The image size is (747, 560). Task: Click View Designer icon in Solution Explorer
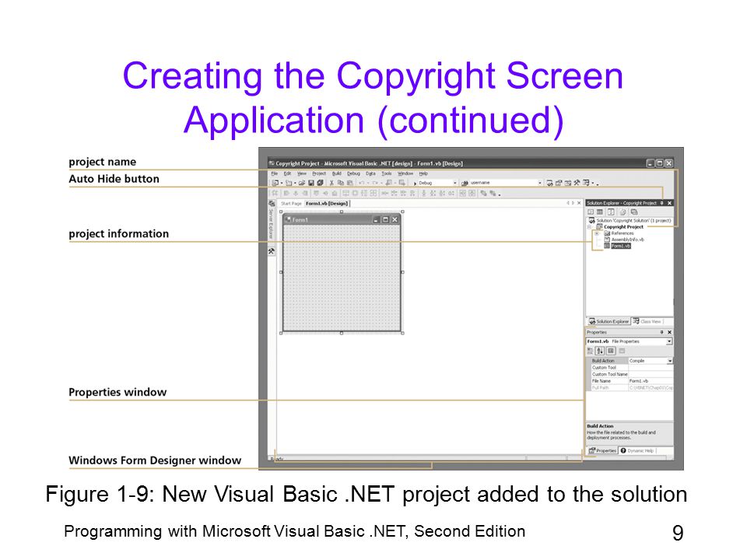(x=600, y=212)
